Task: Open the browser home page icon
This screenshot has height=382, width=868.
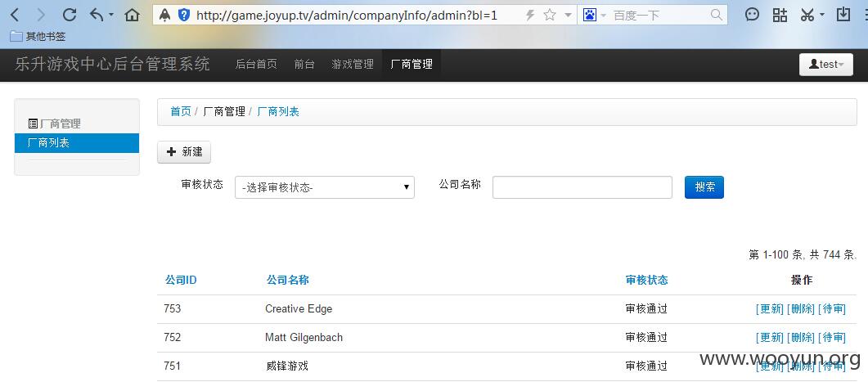Action: pos(133,15)
